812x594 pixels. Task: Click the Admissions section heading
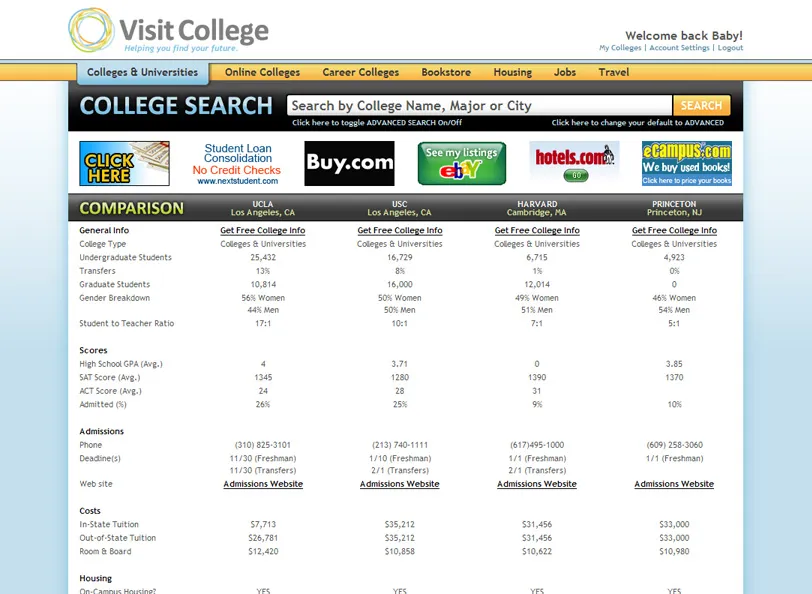point(102,431)
